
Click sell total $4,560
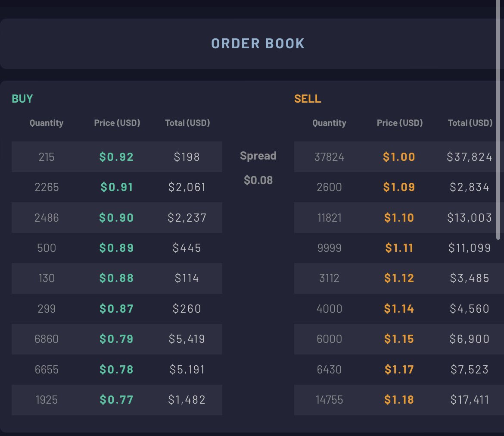pyautogui.click(x=469, y=309)
